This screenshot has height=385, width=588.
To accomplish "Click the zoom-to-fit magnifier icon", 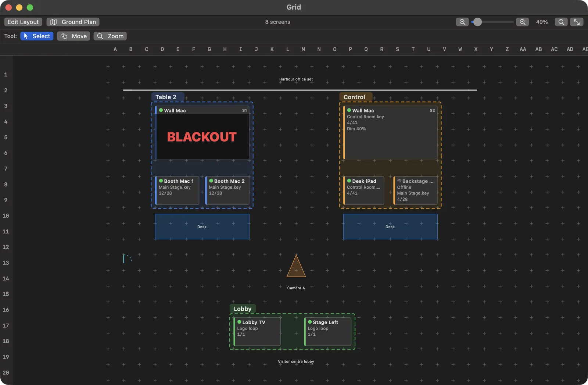I will tap(561, 22).
